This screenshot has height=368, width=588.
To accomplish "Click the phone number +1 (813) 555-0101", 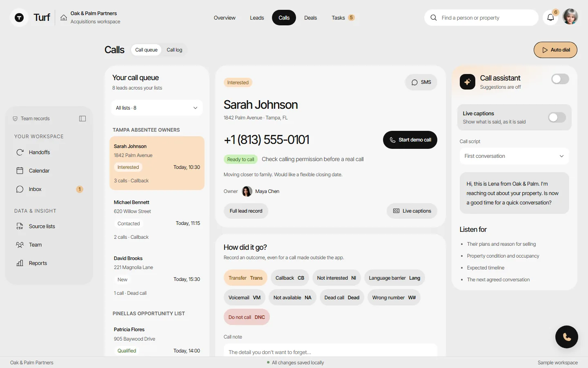I will [x=266, y=140].
